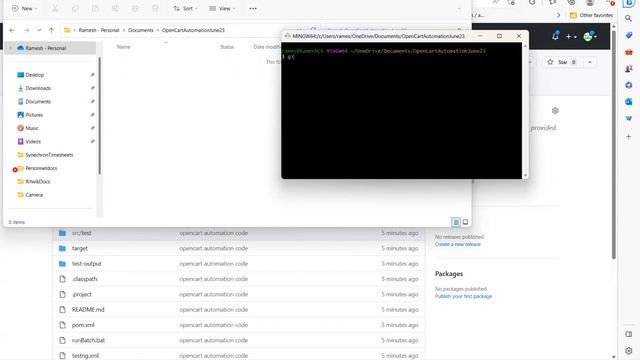Open runBatch.bat file on GitHub
The width and height of the screenshot is (640, 360).
(x=88, y=340)
